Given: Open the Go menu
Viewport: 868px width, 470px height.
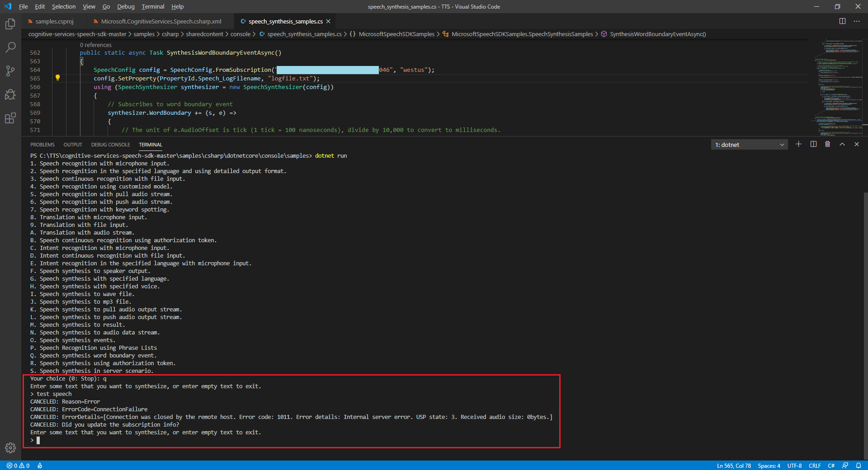Looking at the screenshot, I should point(106,6).
